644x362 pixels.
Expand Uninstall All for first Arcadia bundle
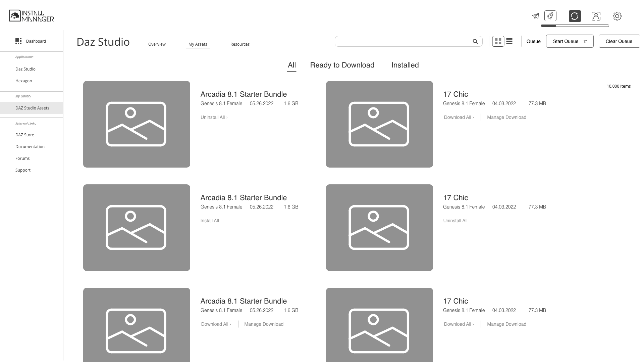pyautogui.click(x=214, y=117)
